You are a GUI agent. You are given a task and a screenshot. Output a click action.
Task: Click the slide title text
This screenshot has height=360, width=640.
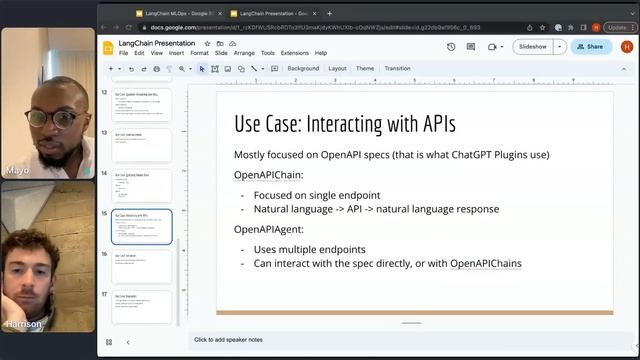pos(345,124)
